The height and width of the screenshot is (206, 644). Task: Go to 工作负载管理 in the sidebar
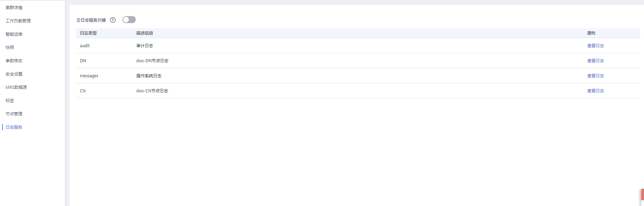click(x=18, y=21)
